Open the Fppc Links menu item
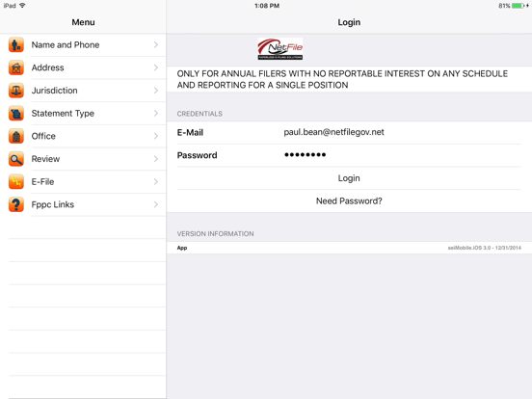Screen dimensions: 532x399 83,204
